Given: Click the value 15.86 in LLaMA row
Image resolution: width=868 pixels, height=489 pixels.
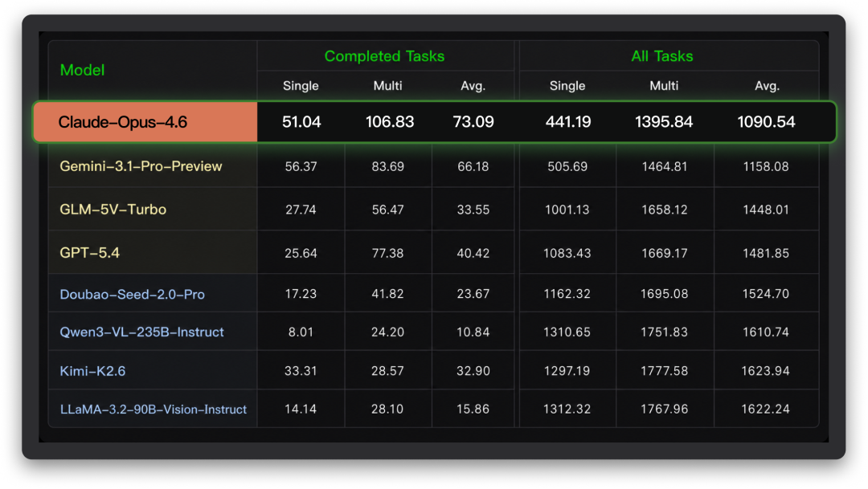Looking at the screenshot, I should pyautogui.click(x=473, y=409).
